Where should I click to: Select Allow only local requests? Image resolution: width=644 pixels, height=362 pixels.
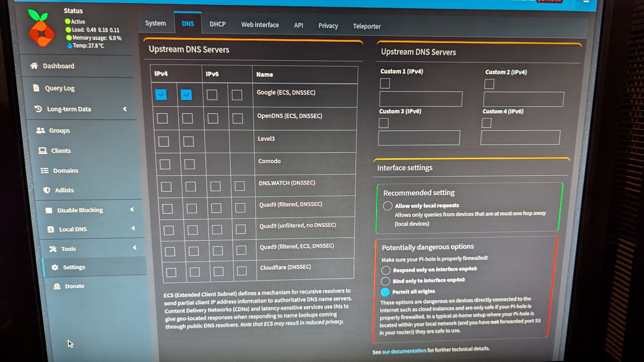click(x=388, y=205)
